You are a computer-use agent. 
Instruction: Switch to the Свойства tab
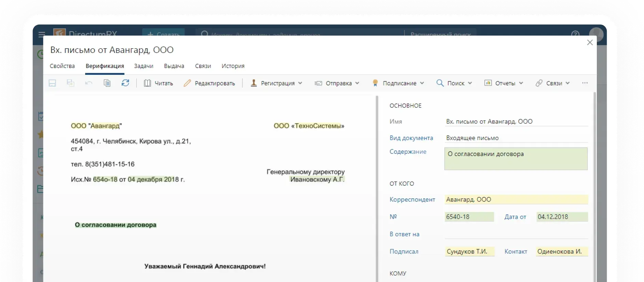tap(62, 66)
